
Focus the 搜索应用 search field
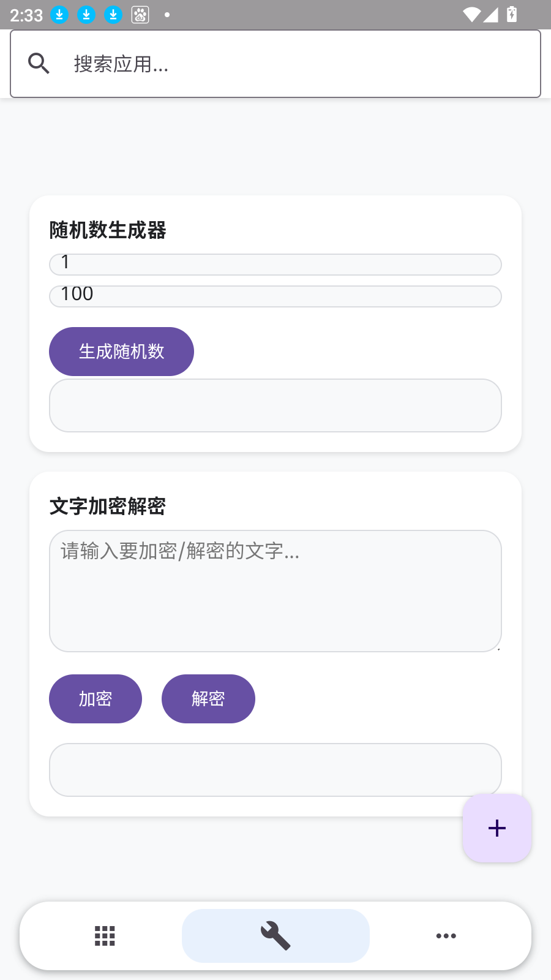tap(275, 64)
